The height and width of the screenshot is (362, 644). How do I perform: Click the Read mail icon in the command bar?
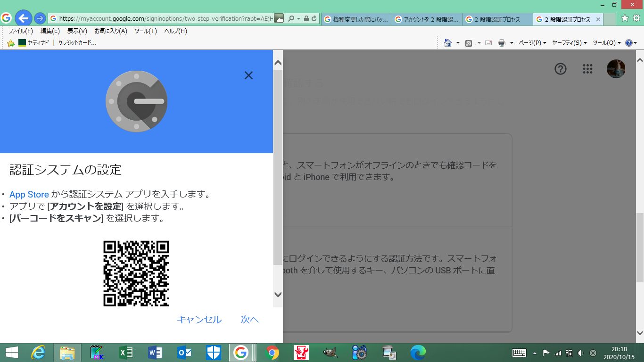pyautogui.click(x=488, y=43)
